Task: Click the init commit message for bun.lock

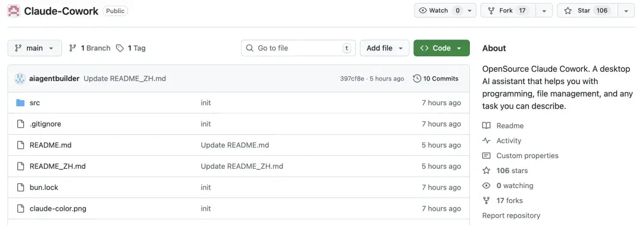Action: point(206,187)
